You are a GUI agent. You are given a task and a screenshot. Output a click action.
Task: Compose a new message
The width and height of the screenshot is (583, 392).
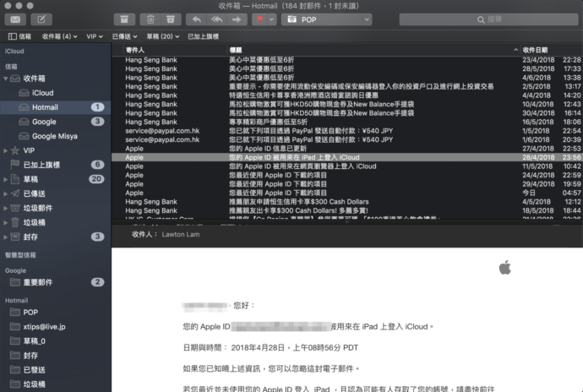click(x=41, y=19)
